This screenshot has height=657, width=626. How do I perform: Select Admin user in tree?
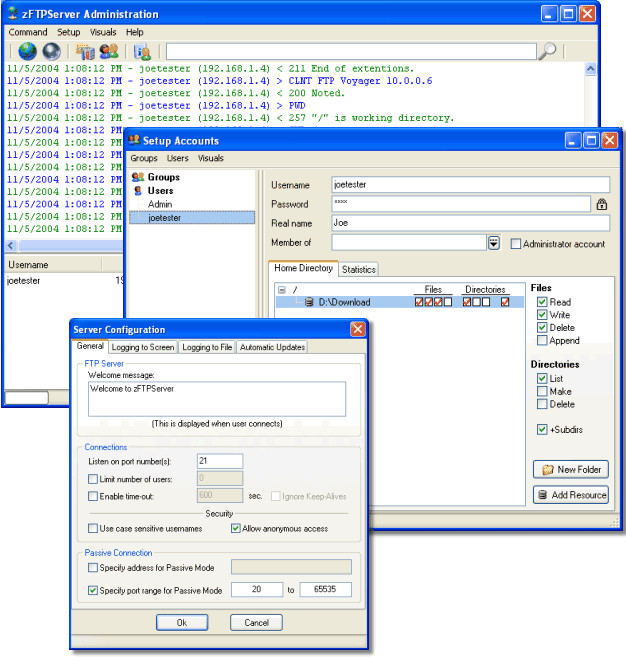(x=160, y=204)
